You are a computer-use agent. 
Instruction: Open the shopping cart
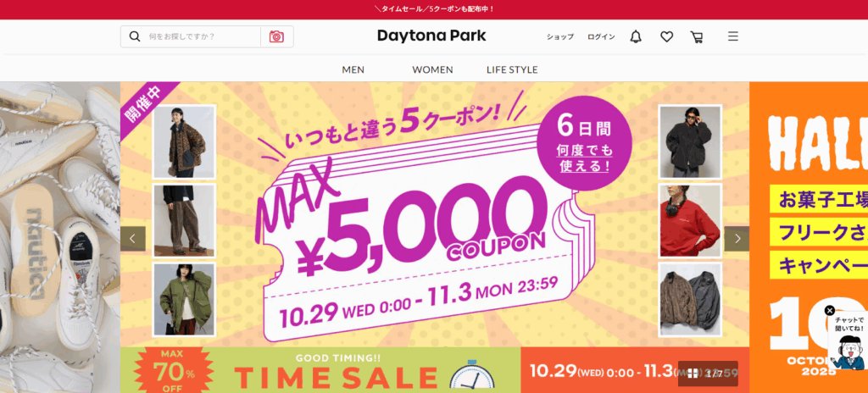click(x=697, y=37)
